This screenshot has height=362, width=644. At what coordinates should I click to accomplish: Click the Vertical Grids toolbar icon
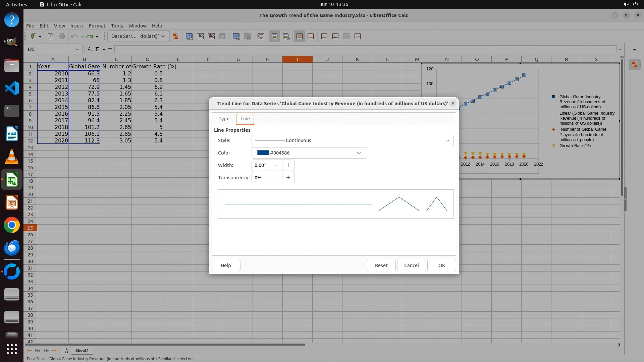[x=311, y=36]
